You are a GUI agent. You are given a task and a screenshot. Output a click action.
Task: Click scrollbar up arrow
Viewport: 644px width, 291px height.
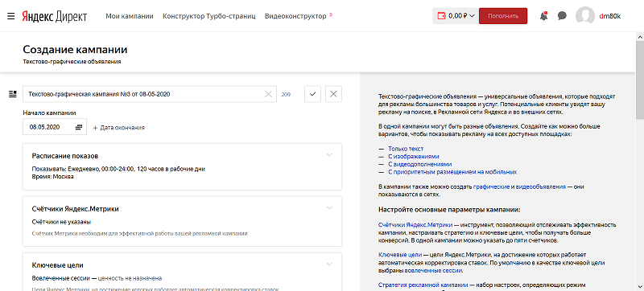click(640, 36)
